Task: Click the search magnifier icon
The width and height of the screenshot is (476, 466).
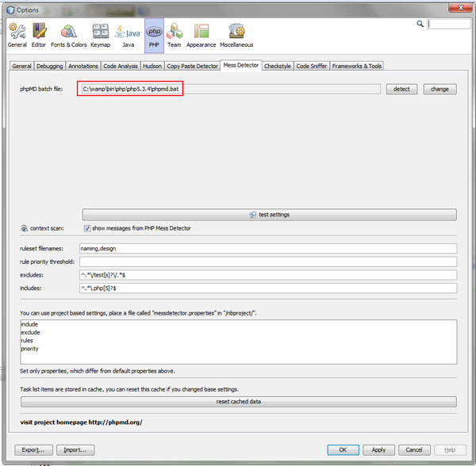Action: (x=420, y=24)
